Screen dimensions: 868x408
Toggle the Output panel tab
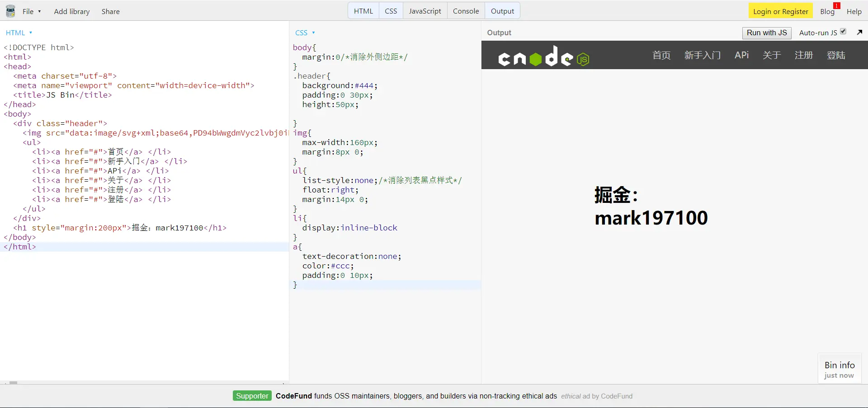point(502,11)
